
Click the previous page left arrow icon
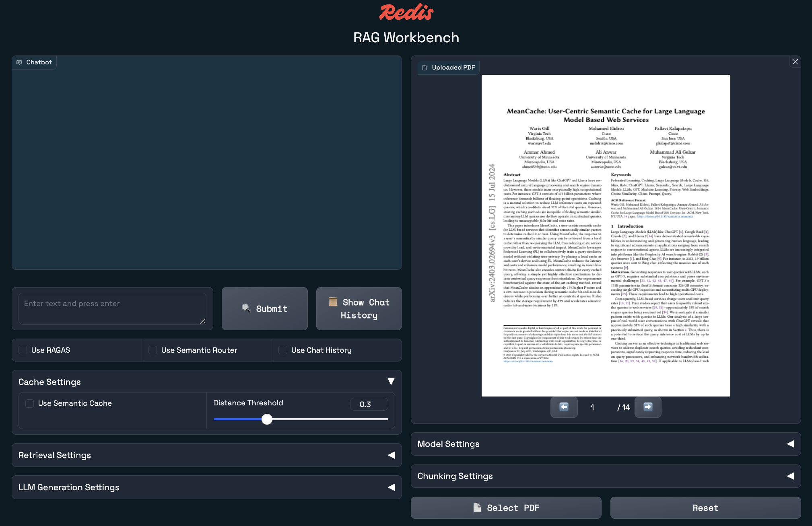564,407
